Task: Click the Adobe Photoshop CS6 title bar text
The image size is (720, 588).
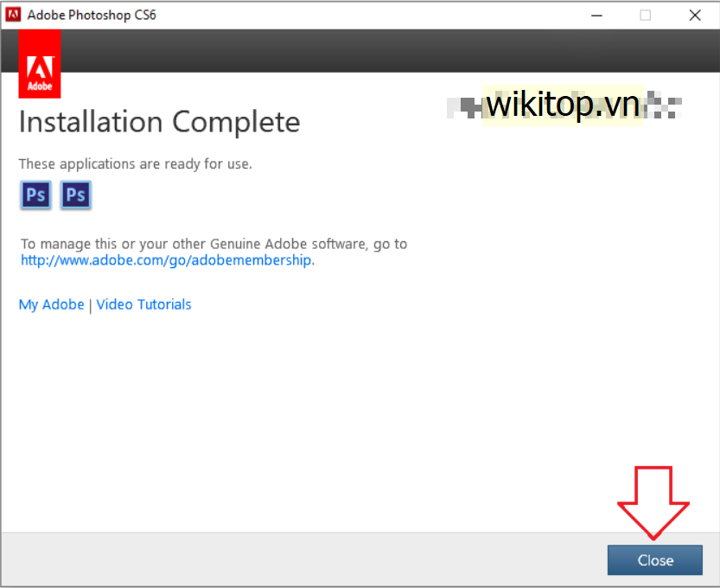Action: (x=92, y=15)
